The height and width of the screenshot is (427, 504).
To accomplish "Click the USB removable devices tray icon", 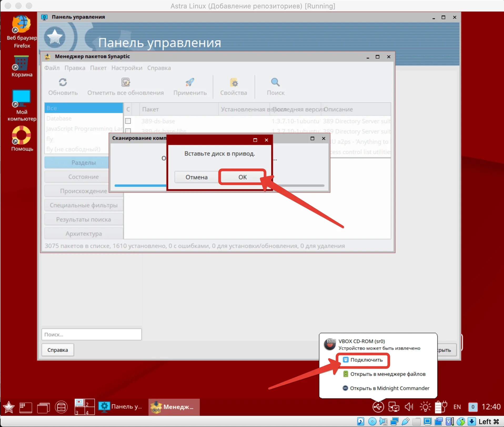I will point(378,407).
